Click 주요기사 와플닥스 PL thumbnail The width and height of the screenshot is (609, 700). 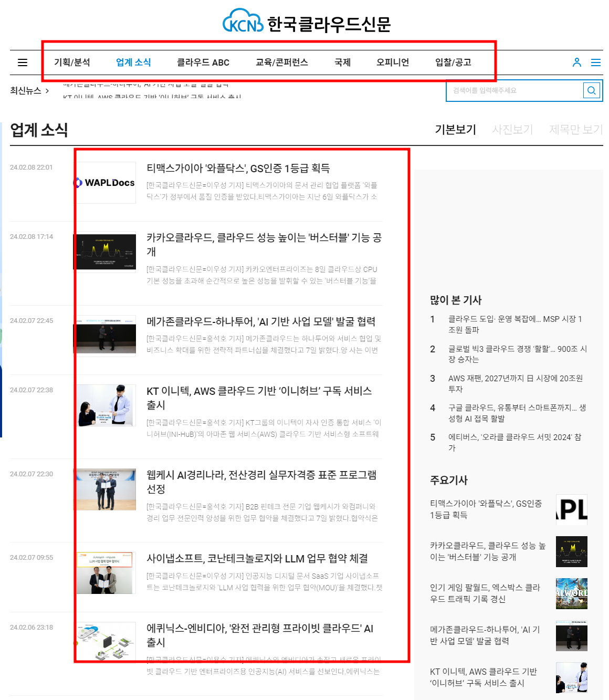(572, 509)
